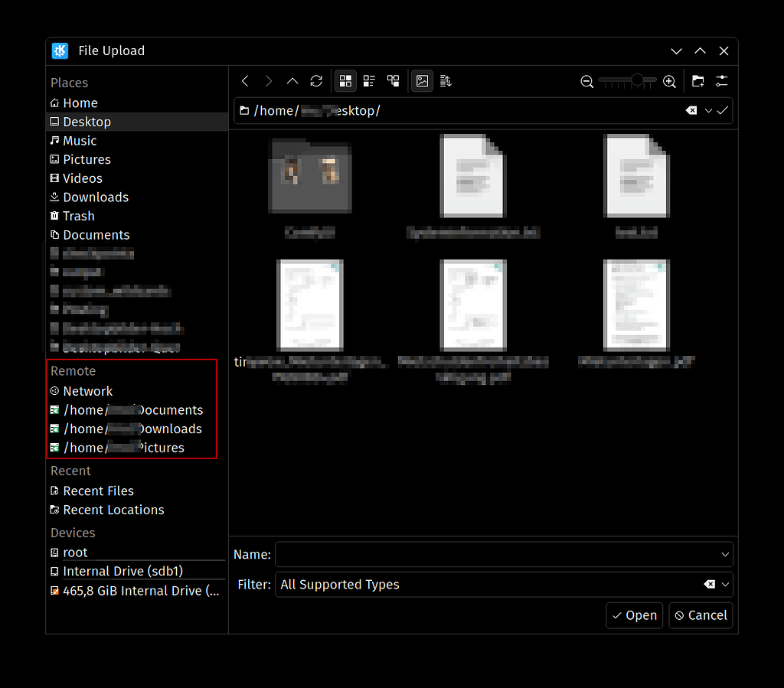The width and height of the screenshot is (784, 688).
Task: Open the file dialog options settings
Action: pos(720,81)
